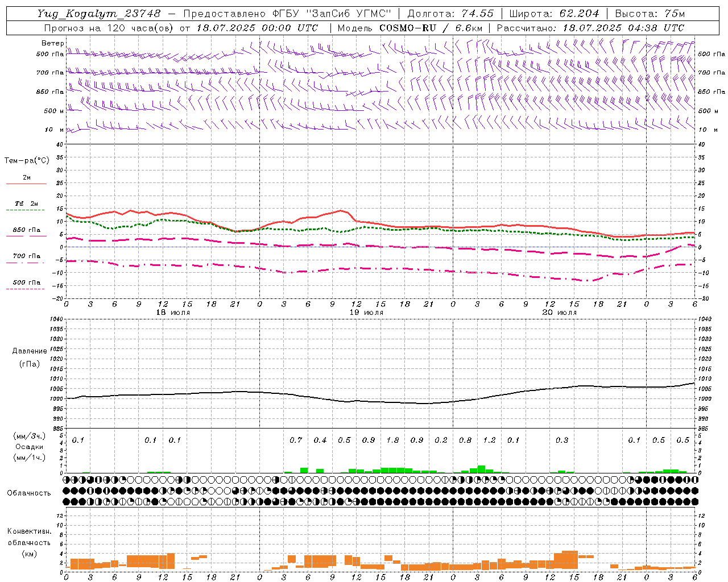Select the 1.8 precipitation value
728x582 pixels.
392,440
